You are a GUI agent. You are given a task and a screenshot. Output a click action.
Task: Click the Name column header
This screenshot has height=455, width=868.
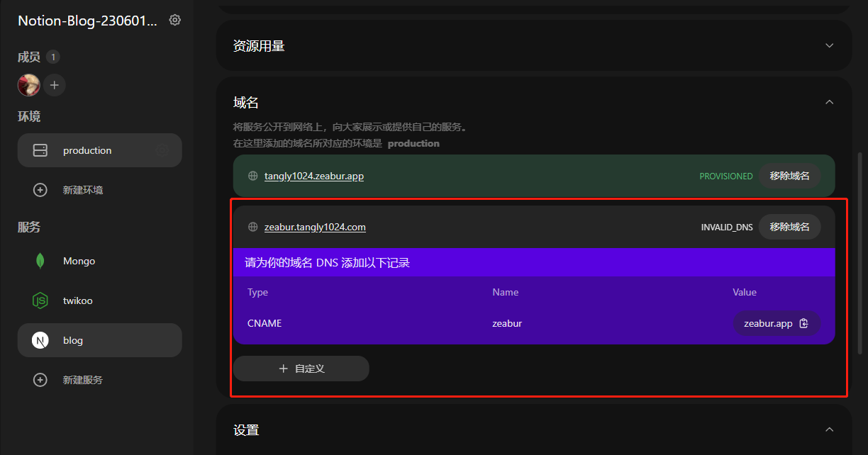click(506, 292)
